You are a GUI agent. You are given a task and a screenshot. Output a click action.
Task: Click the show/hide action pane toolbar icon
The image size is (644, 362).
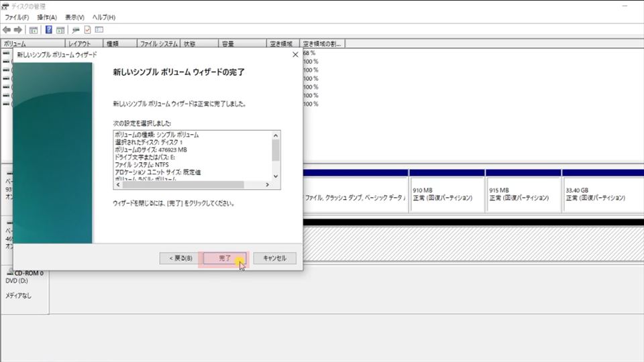tap(60, 30)
